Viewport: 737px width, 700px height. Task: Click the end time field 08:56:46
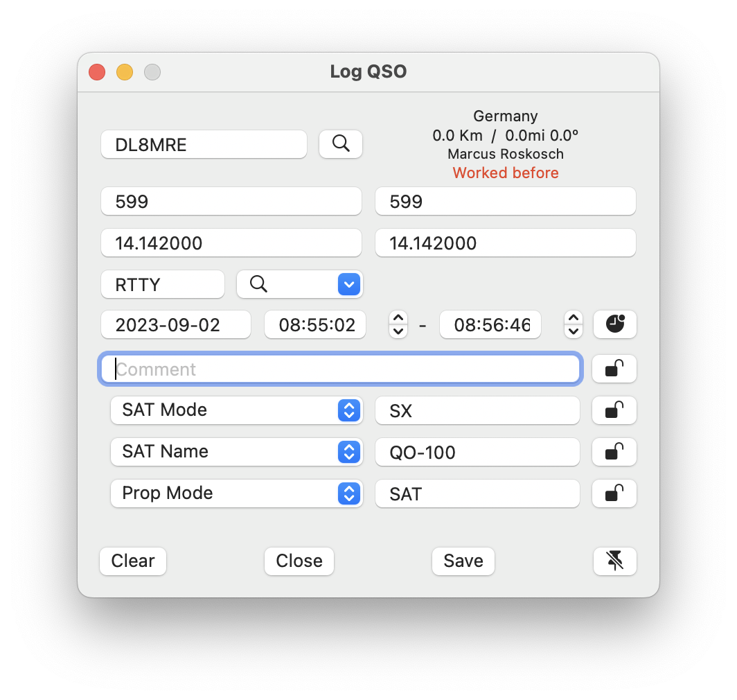click(490, 324)
